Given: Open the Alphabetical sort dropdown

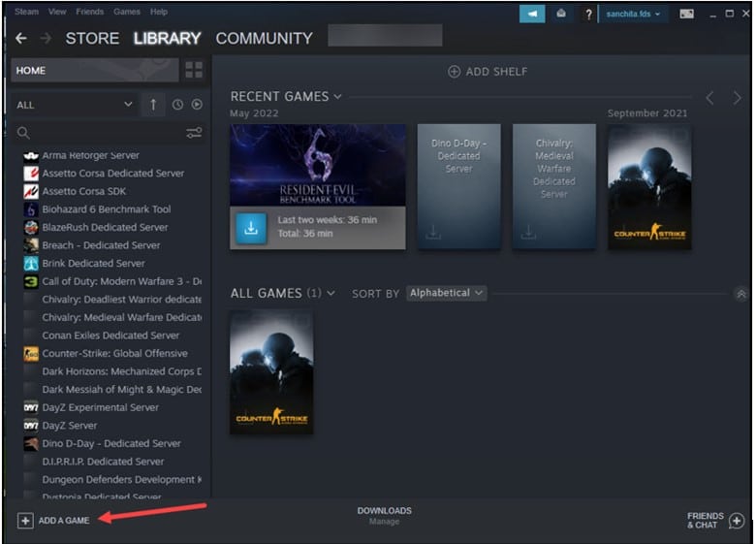Looking at the screenshot, I should click(446, 293).
